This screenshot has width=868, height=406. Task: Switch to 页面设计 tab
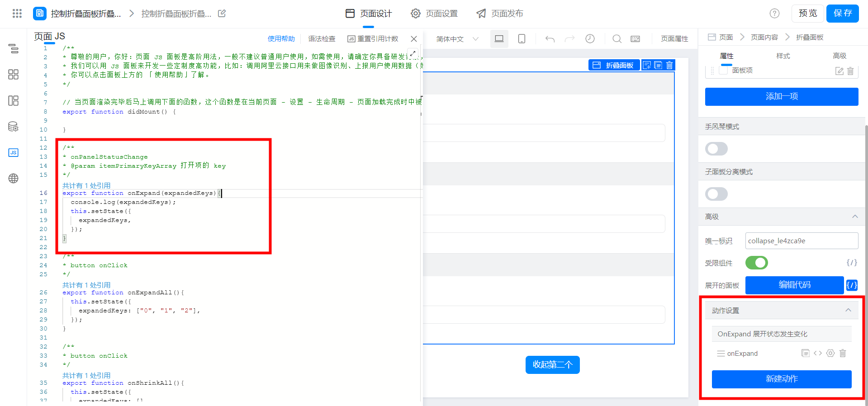click(369, 14)
